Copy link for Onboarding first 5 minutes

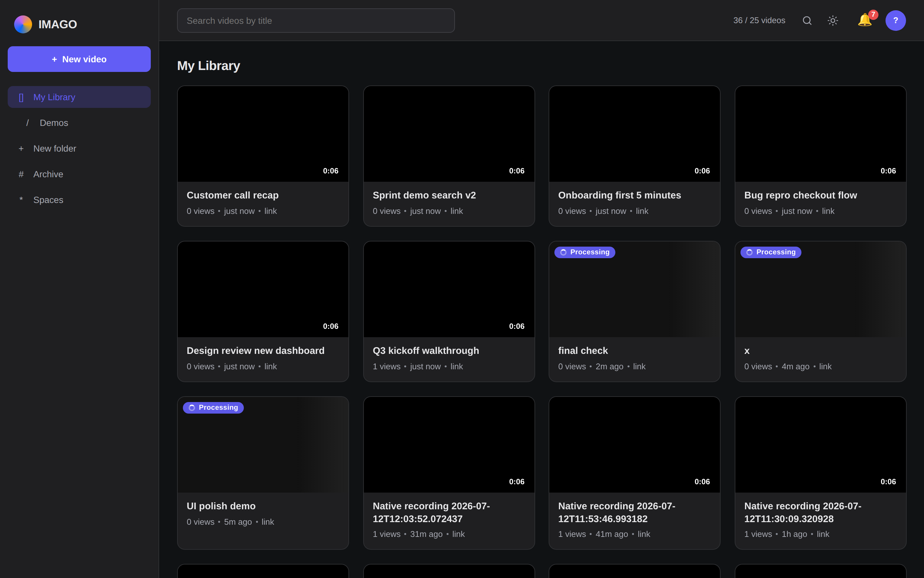642,211
